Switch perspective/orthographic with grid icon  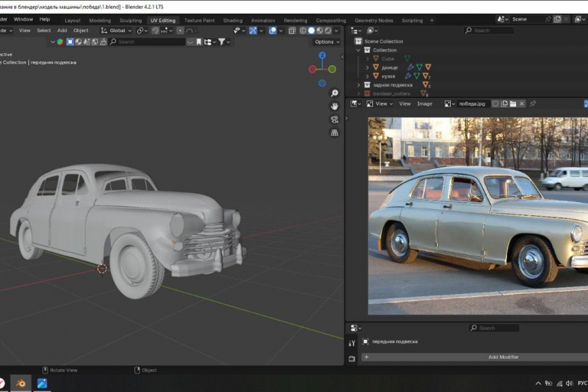(335, 132)
